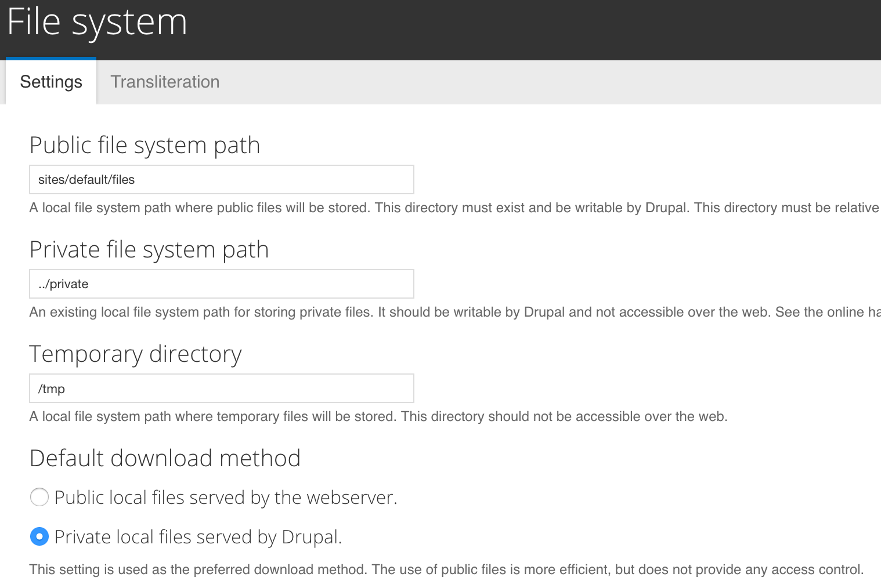Click the Default download method heading

165,458
